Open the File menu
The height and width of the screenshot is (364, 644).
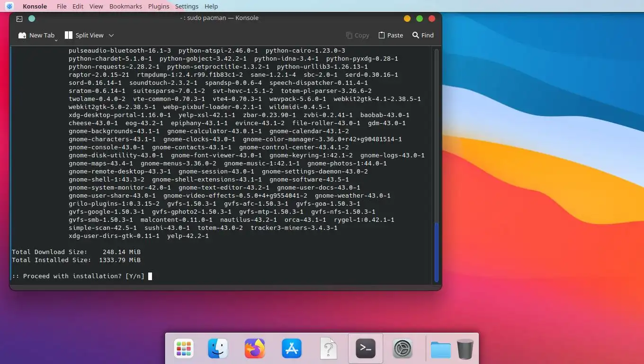click(62, 6)
